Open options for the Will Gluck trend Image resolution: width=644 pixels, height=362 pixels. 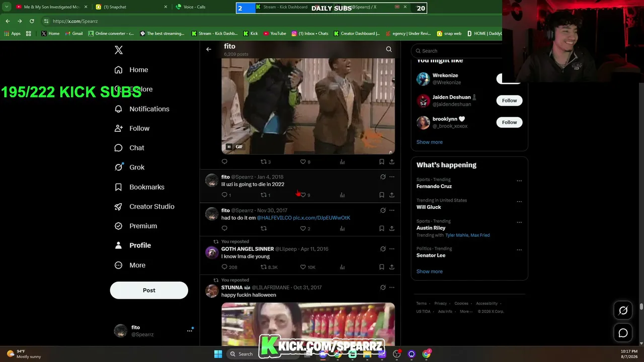[519, 202]
